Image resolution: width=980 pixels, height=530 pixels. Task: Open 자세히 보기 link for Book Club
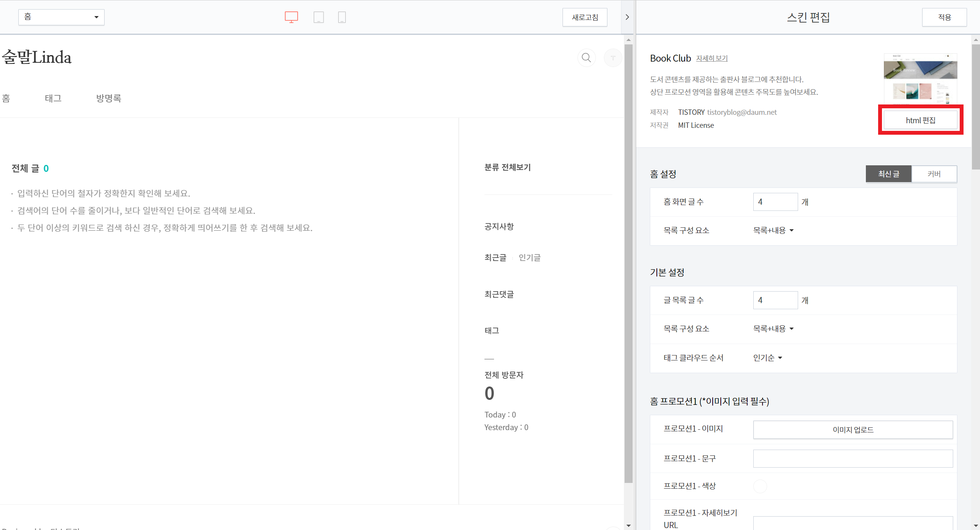point(712,58)
